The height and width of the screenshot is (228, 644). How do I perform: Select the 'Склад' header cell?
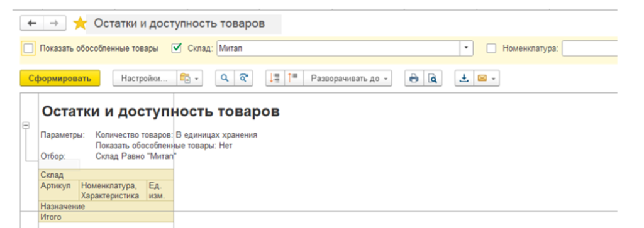pyautogui.click(x=106, y=175)
